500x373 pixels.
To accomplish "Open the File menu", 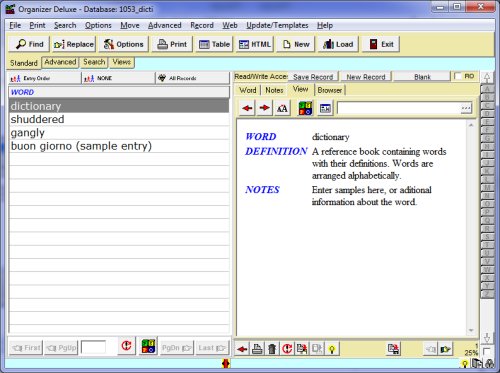I will point(15,25).
